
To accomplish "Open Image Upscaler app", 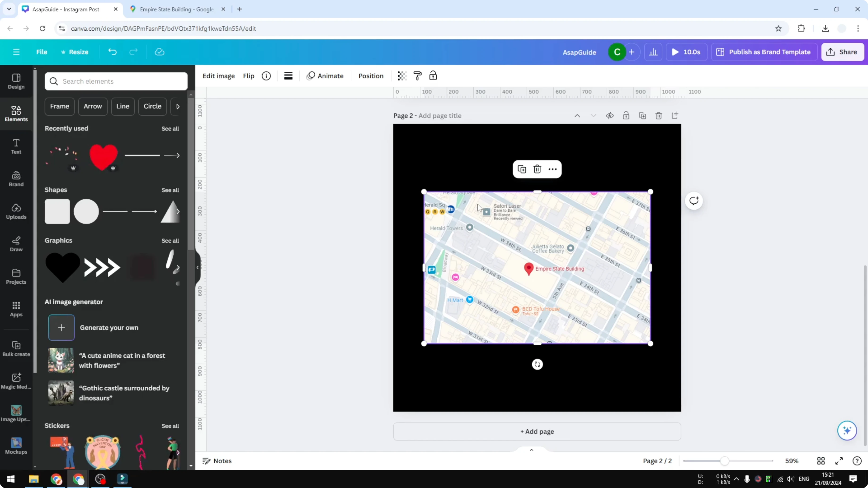I will tap(16, 414).
